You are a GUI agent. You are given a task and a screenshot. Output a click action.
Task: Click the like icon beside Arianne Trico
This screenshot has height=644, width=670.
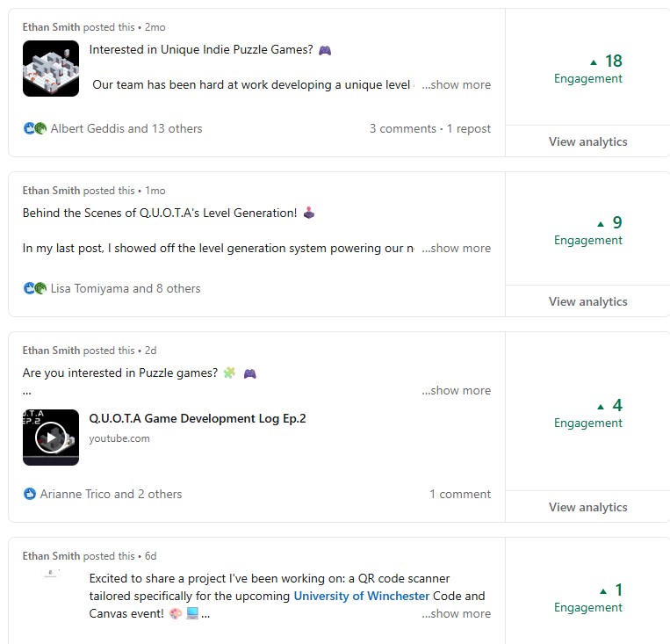click(x=30, y=494)
